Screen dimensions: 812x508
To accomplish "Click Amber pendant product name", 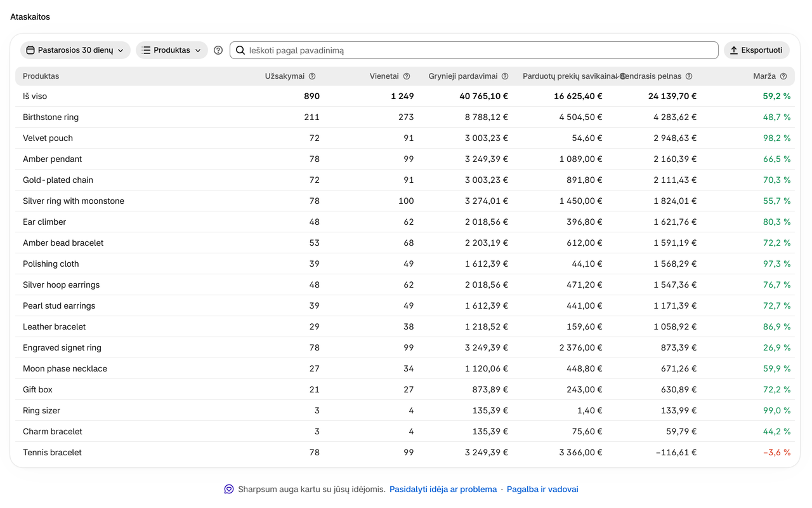I will [52, 159].
